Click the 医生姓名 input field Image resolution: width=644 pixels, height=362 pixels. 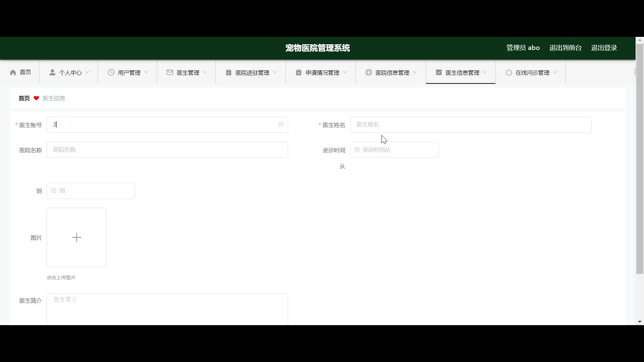[x=470, y=124]
